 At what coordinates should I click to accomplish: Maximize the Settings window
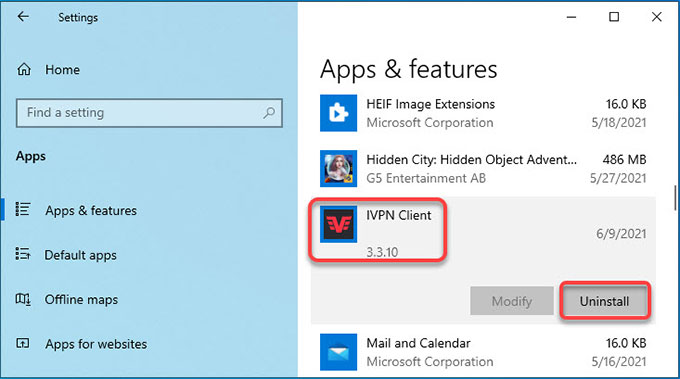click(x=614, y=17)
